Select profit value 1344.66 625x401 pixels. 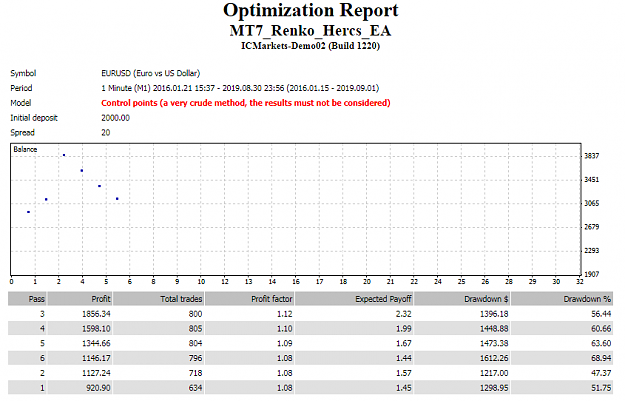[x=96, y=344]
